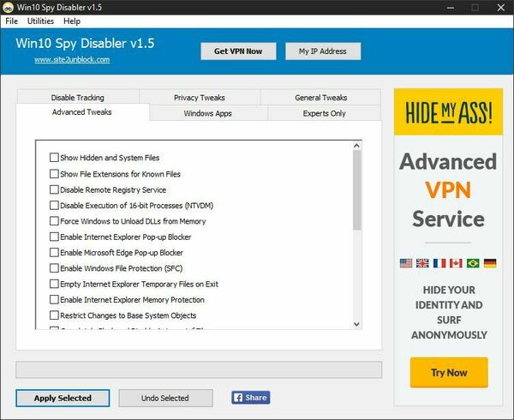Check Disable Execution of 16-bit Processes
Viewport: 514px width, 420px height.
pyautogui.click(x=54, y=205)
